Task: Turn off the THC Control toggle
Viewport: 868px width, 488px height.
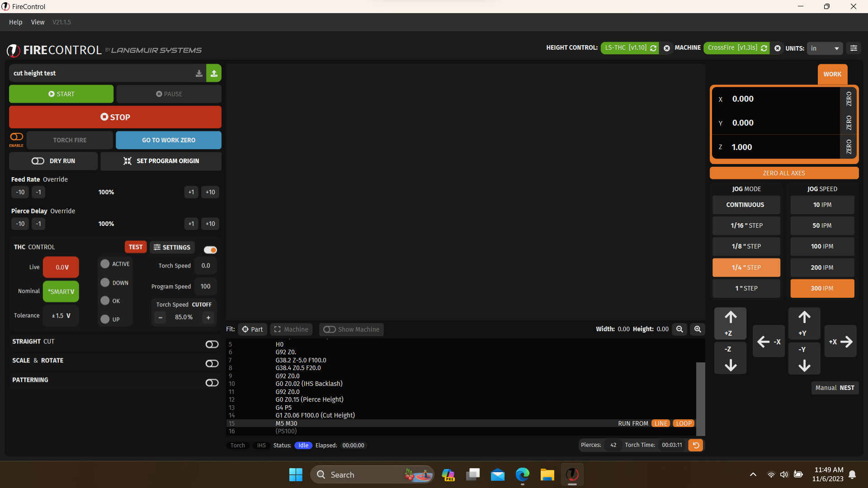Action: tap(210, 250)
